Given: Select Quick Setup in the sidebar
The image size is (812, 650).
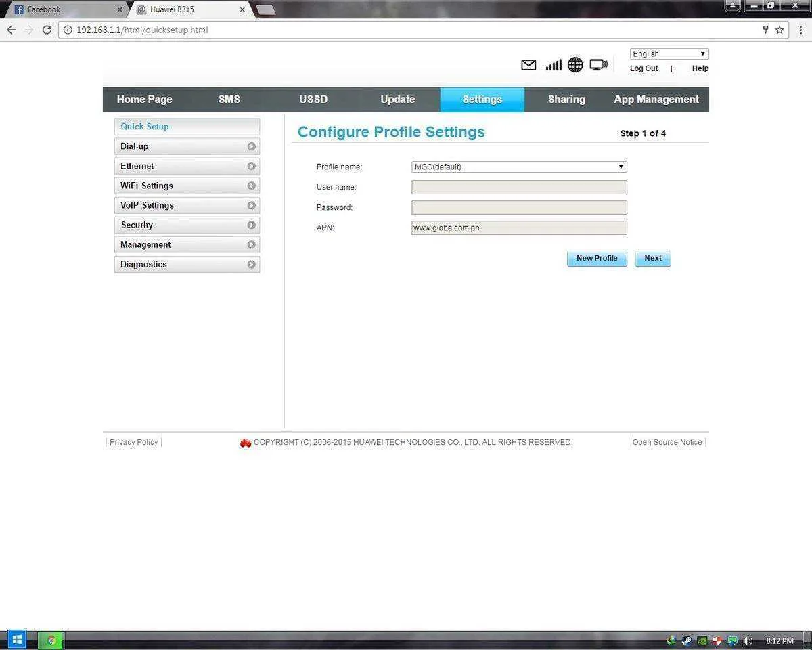Looking at the screenshot, I should point(187,127).
